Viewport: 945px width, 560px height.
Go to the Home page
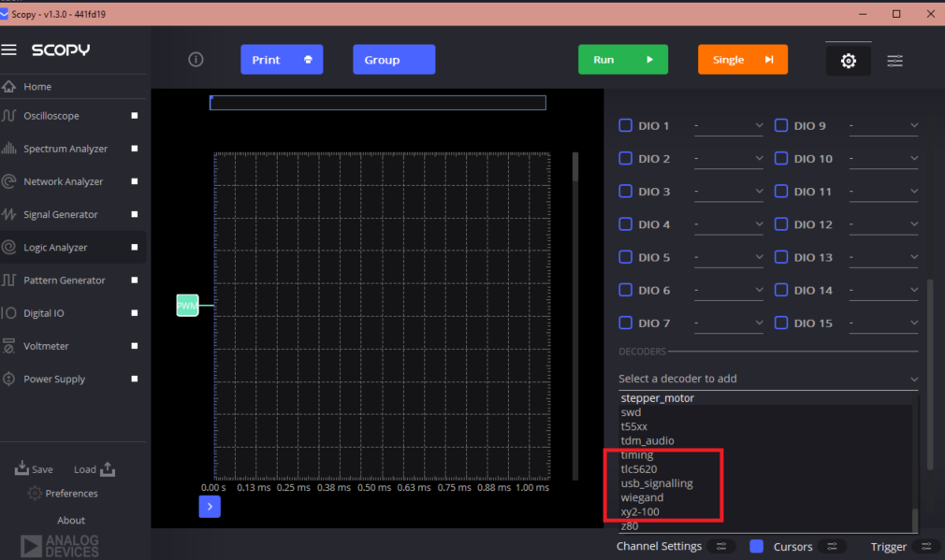click(x=37, y=86)
